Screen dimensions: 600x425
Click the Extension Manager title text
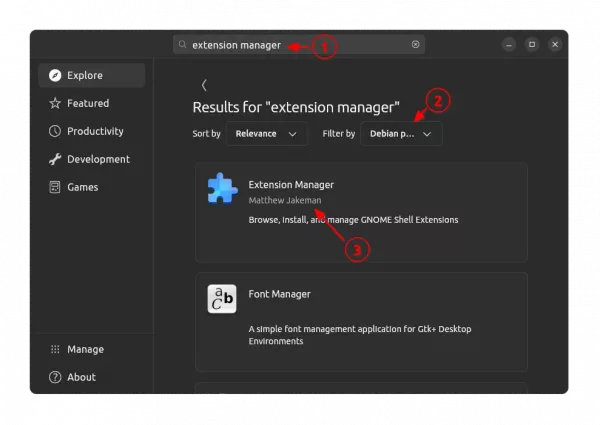(x=291, y=185)
